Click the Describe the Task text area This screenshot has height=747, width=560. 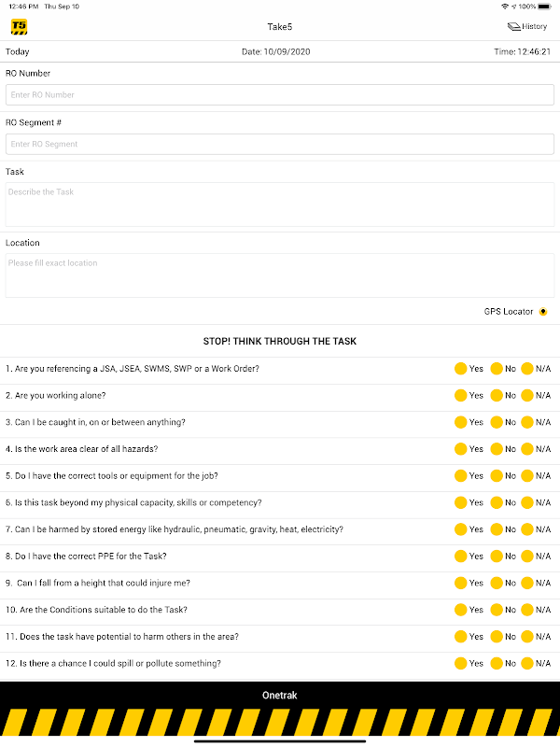coord(280,204)
